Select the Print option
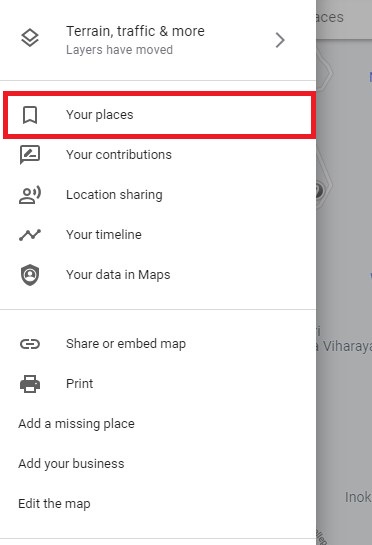 (x=158, y=384)
